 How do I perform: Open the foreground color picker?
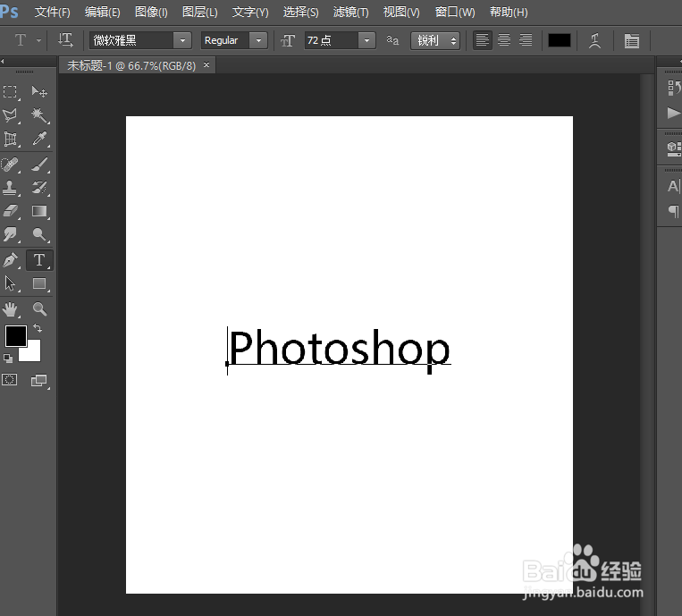click(16, 335)
